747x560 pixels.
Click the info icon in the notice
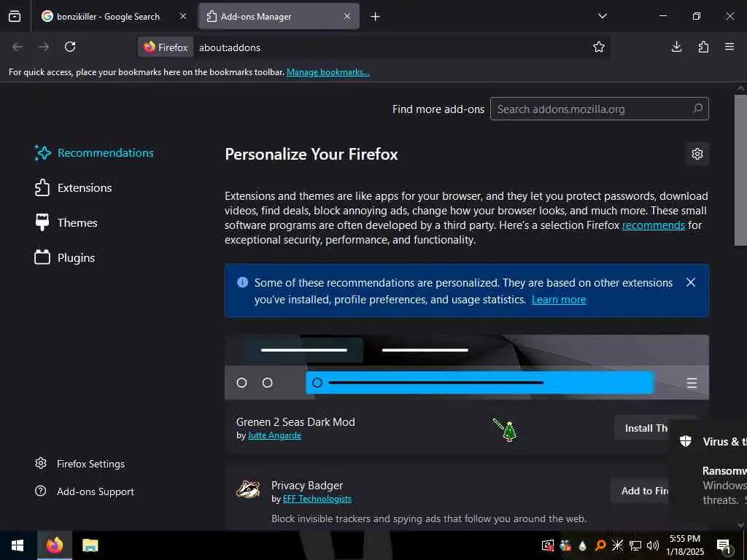(242, 282)
